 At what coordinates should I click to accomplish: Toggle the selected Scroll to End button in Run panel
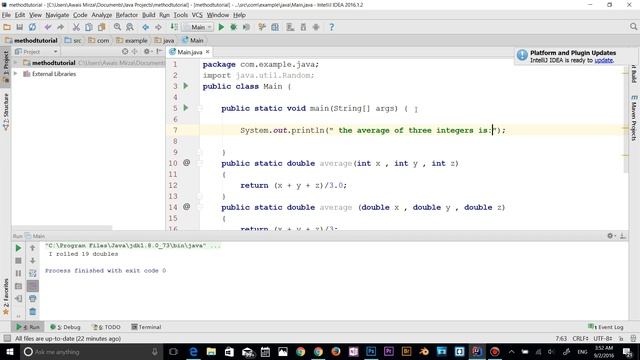coord(33,286)
